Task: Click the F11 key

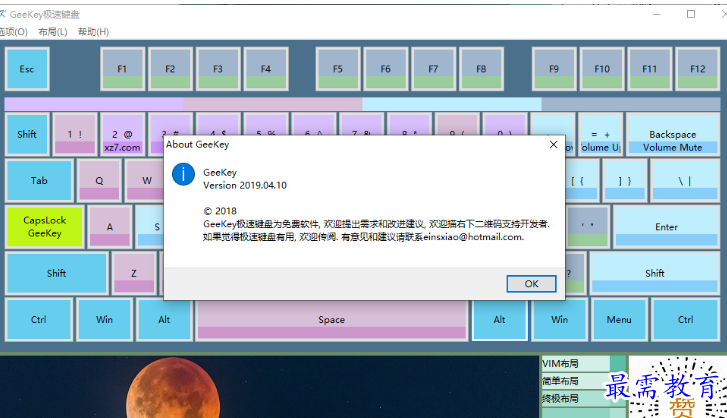Action: pyautogui.click(x=650, y=69)
